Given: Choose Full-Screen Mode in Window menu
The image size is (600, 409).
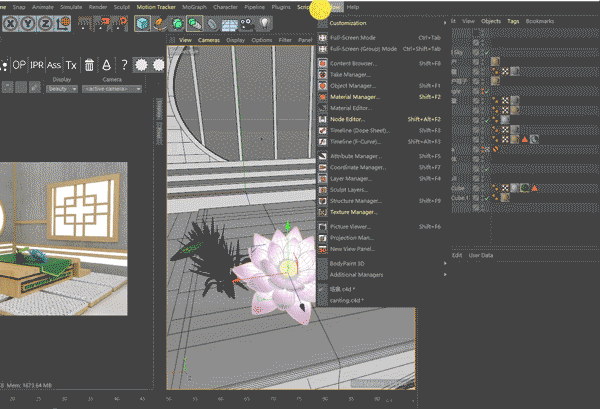Looking at the screenshot, I should 380,37.
